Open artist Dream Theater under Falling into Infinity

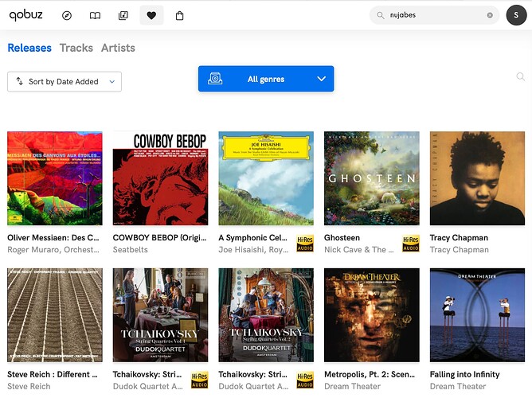[458, 386]
